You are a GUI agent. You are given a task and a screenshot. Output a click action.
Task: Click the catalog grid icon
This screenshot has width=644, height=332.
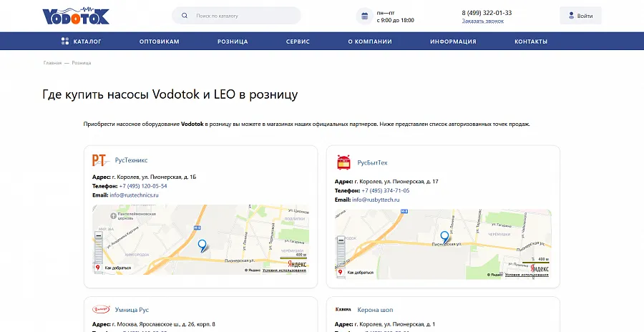pos(65,41)
